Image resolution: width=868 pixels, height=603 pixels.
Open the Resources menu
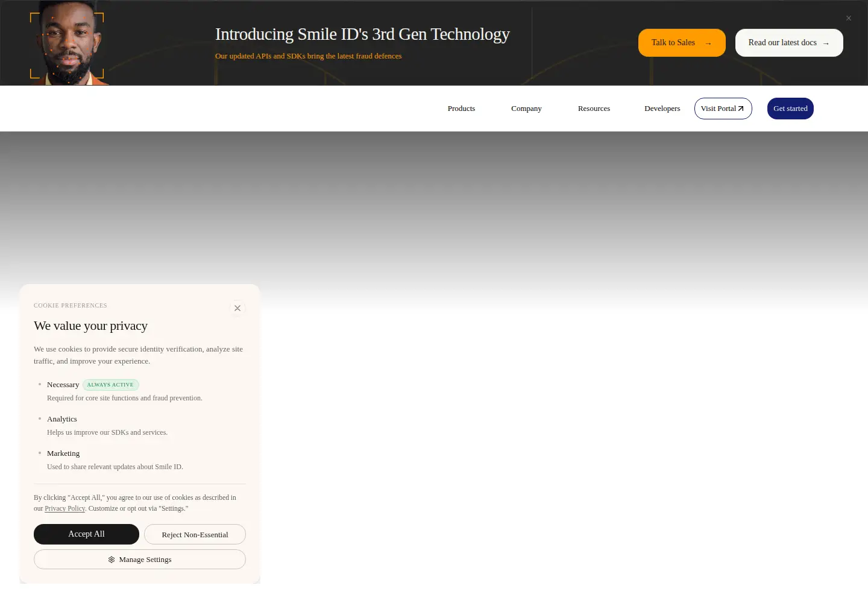point(594,109)
